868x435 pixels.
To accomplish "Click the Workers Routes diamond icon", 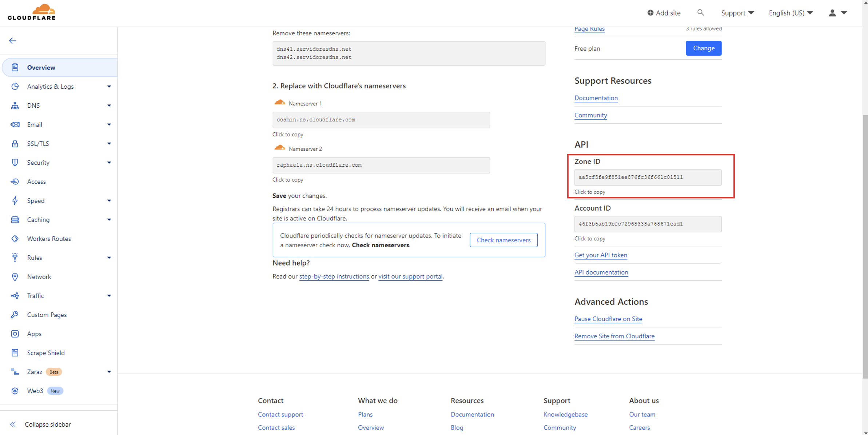I will point(15,239).
